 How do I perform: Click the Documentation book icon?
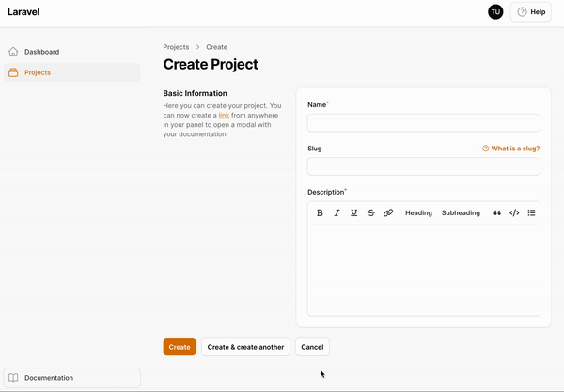(13, 378)
